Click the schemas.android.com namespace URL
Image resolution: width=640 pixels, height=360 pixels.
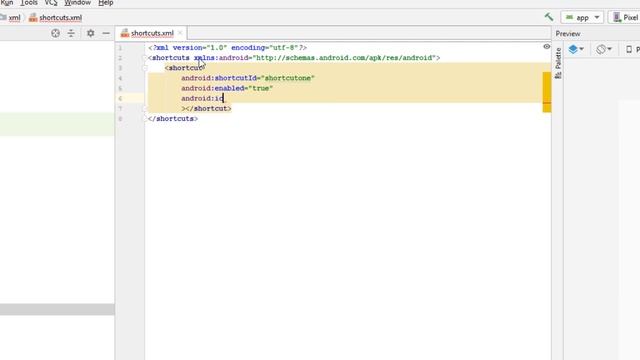point(344,58)
